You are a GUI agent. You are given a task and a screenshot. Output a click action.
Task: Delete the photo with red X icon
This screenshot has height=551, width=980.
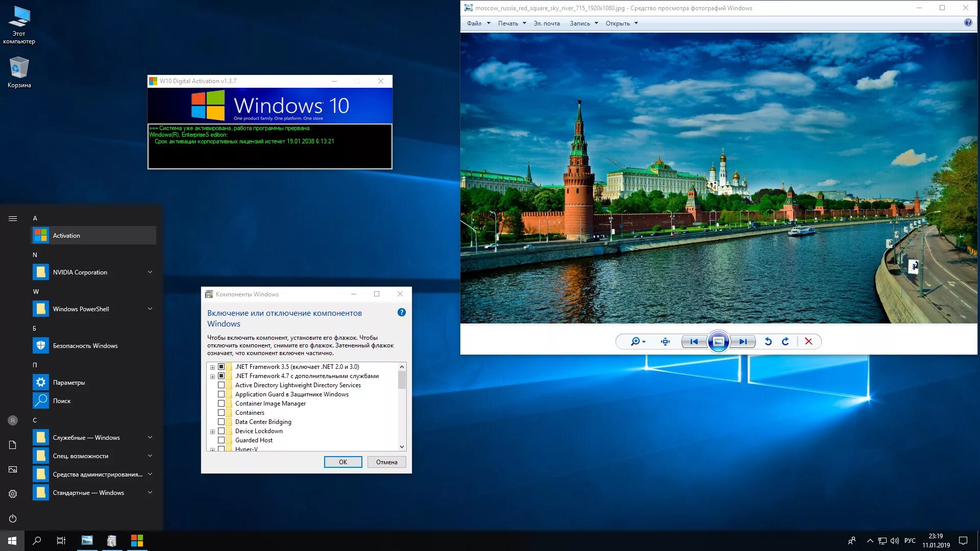(x=808, y=342)
